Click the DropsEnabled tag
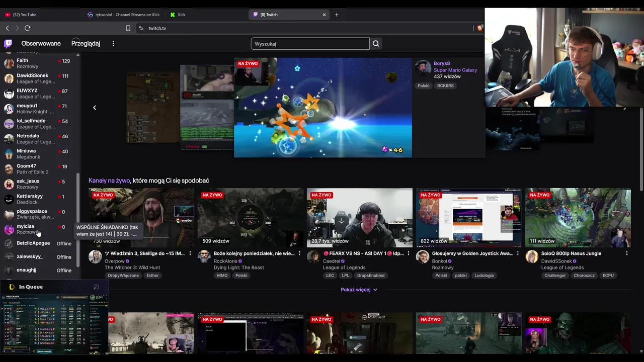 (371, 276)
